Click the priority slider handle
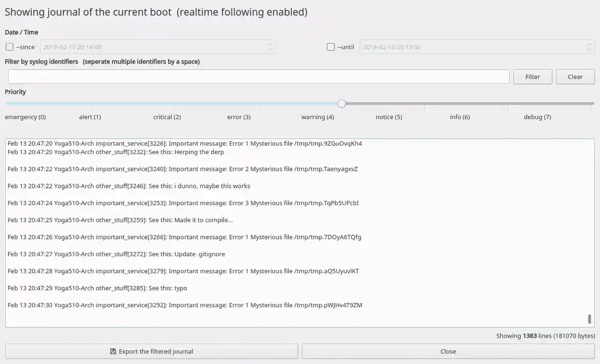Image resolution: width=600 pixels, height=364 pixels. click(x=342, y=104)
